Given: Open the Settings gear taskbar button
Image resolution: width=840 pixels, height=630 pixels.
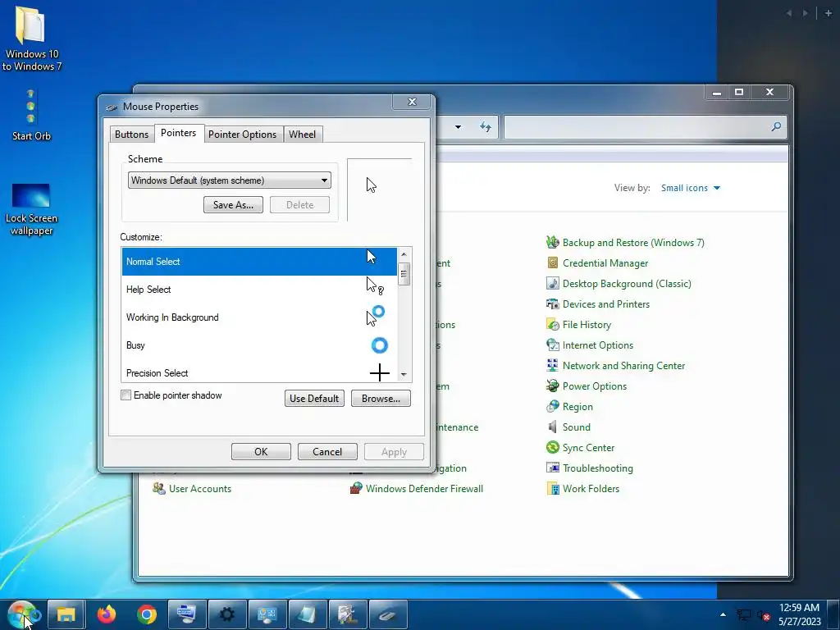Looking at the screenshot, I should click(227, 614).
